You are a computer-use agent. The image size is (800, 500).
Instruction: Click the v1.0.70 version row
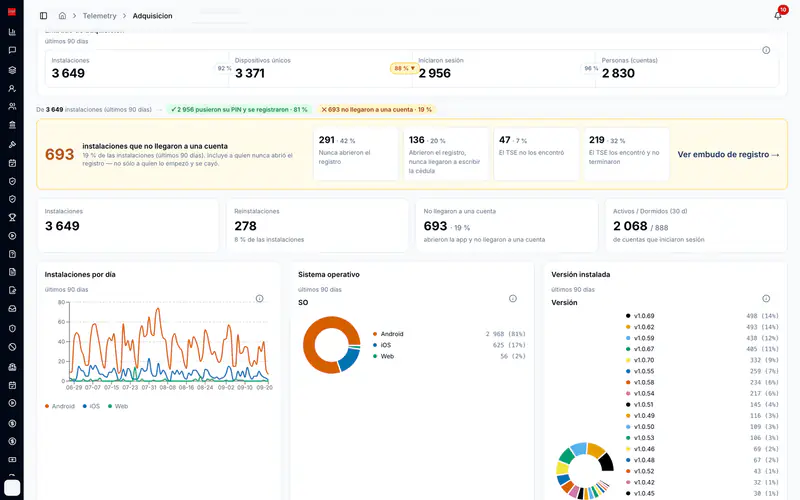click(x=702, y=360)
